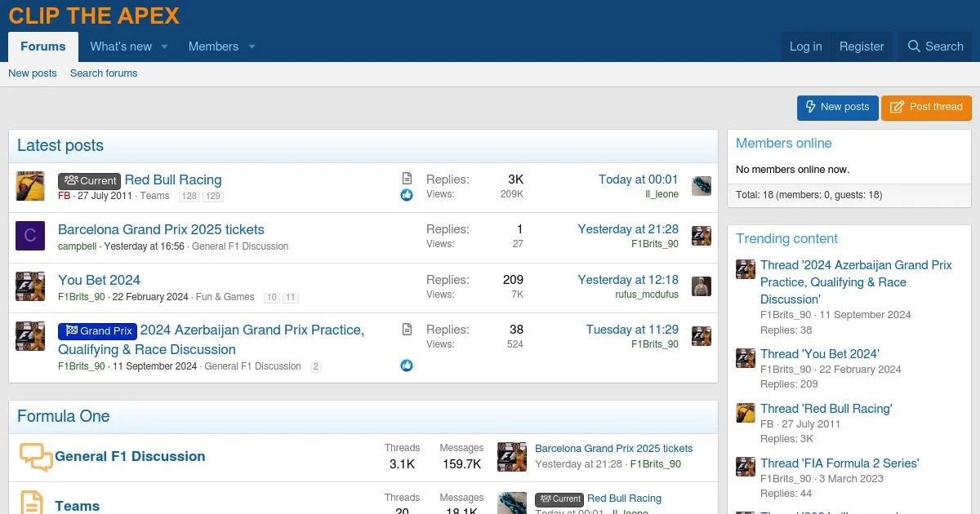Open the Red Bull Racing thread in Latest posts

coord(173,179)
